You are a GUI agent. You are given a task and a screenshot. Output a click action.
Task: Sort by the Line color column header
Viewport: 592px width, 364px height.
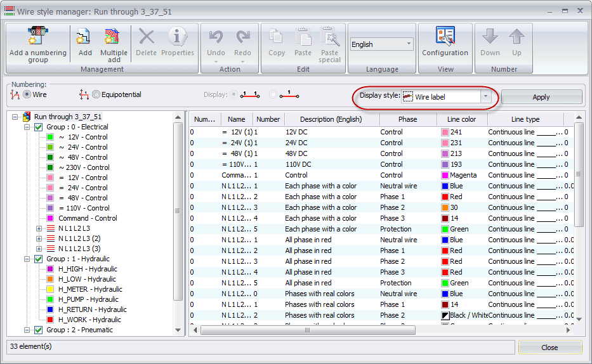point(462,119)
